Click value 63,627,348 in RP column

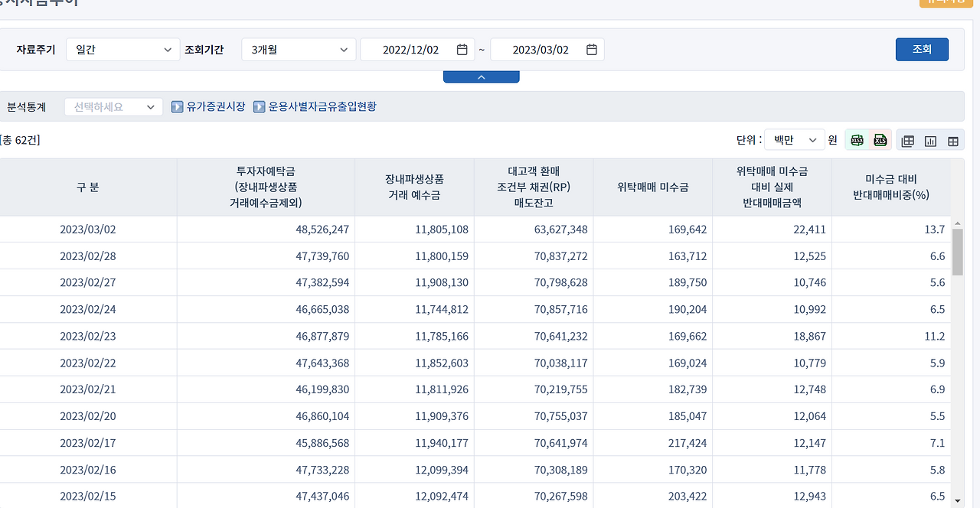[x=561, y=230]
